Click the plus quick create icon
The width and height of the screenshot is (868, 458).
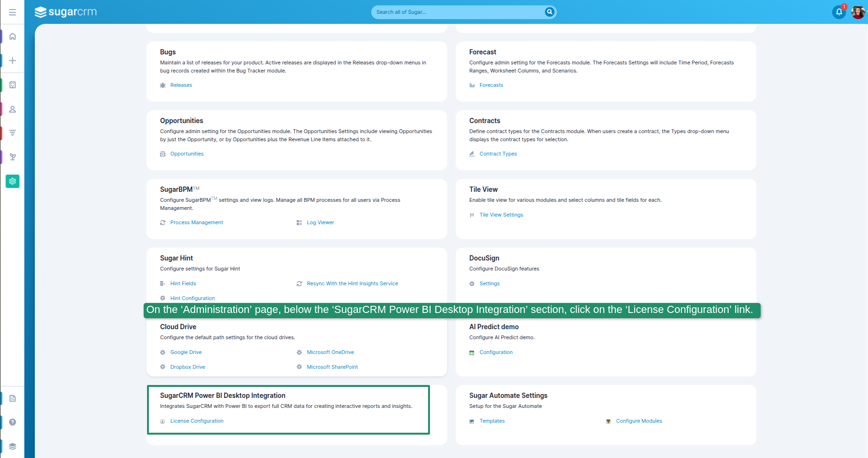(x=13, y=61)
